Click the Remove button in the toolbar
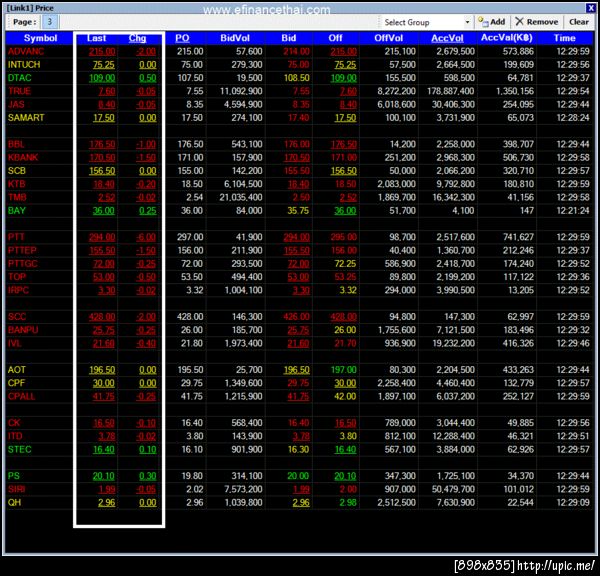The image size is (600, 576). click(x=536, y=22)
